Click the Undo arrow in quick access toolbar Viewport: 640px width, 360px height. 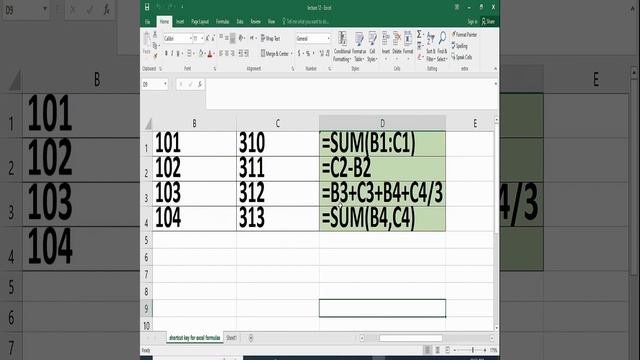158,7
